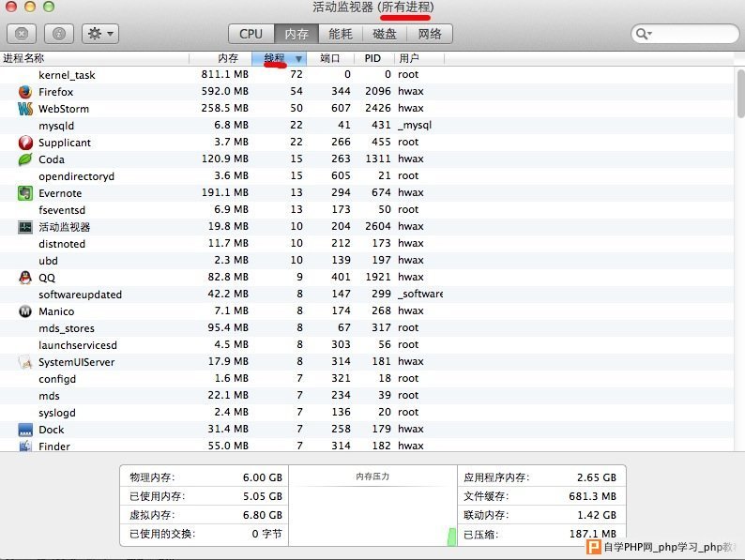Select the opendirectoryd process
Viewport: 745px width, 560px height.
point(367,176)
